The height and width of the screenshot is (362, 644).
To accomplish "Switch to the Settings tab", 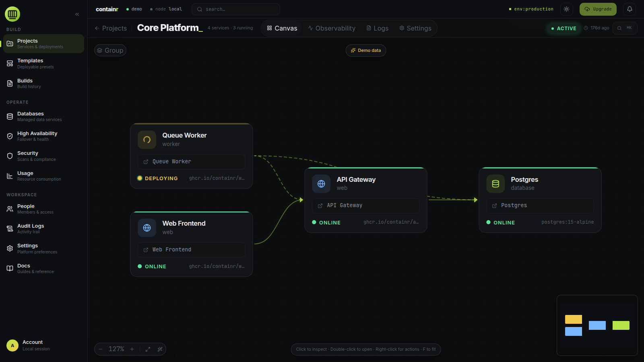I will (415, 28).
